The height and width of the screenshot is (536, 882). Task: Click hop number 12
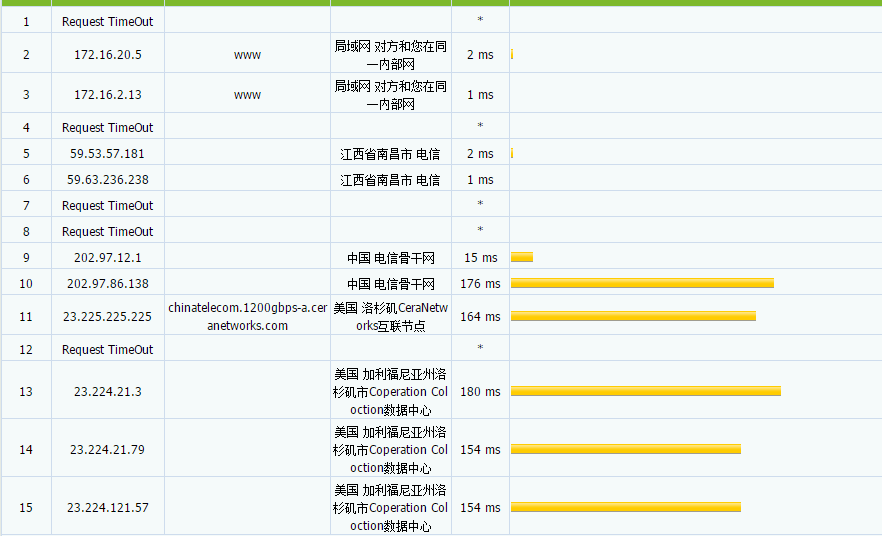click(26, 350)
